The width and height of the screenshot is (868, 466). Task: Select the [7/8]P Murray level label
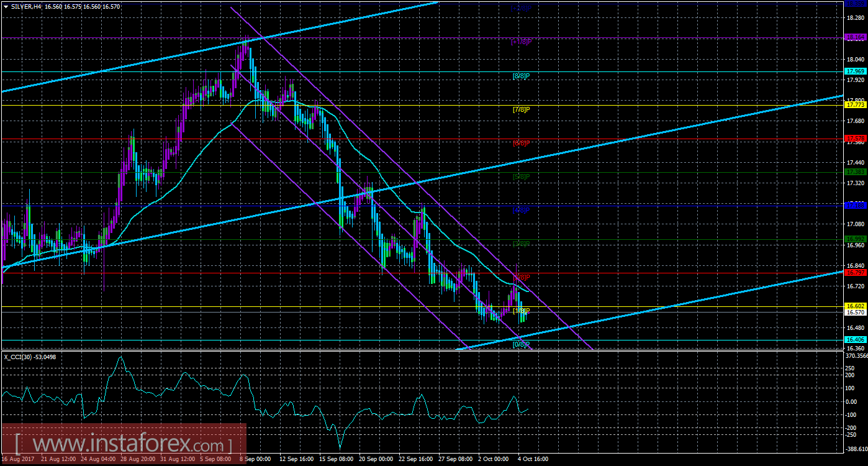click(x=522, y=109)
